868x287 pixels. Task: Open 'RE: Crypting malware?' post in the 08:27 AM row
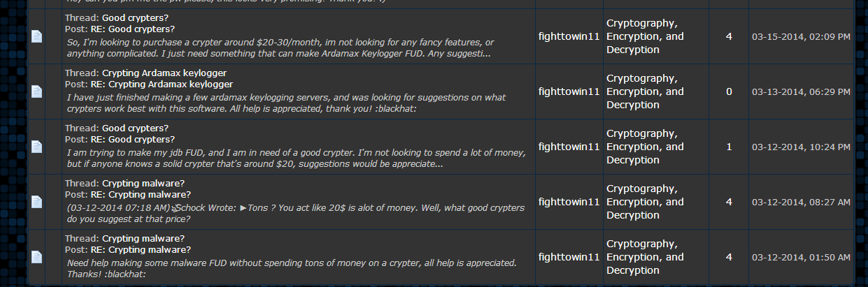pyautogui.click(x=141, y=194)
